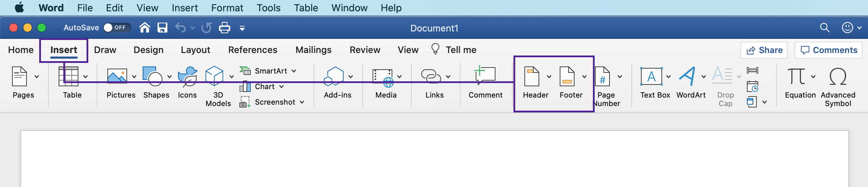Viewport: 868px width, 187px height.
Task: Switch to the View ribbon tab
Action: coord(408,50)
